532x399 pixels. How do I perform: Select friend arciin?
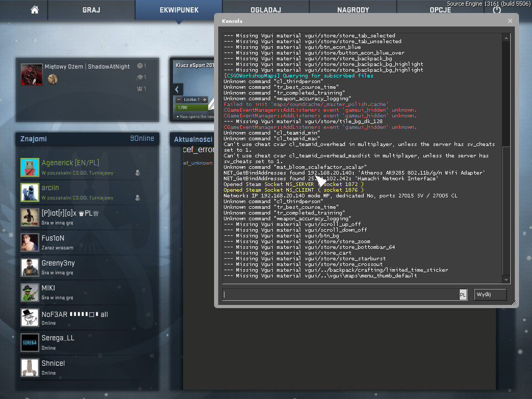(82, 192)
